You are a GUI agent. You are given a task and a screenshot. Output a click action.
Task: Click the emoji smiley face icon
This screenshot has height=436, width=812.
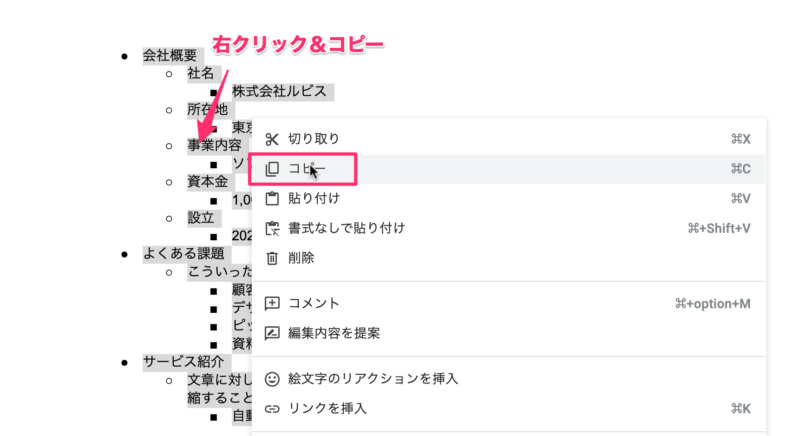tap(272, 379)
